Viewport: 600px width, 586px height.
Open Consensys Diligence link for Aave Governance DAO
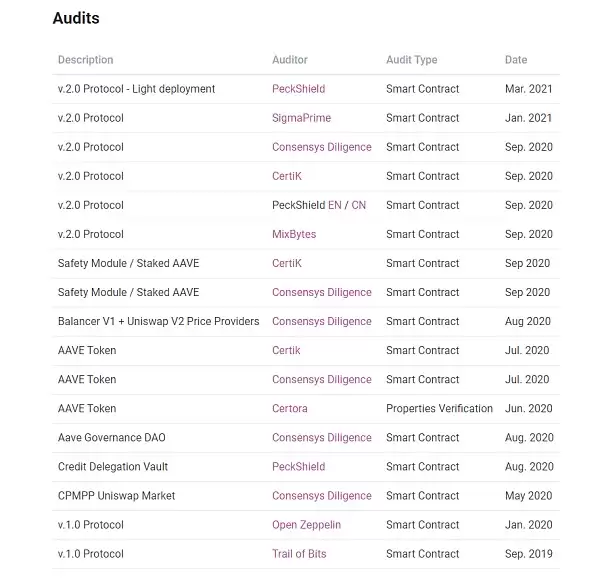coord(321,437)
